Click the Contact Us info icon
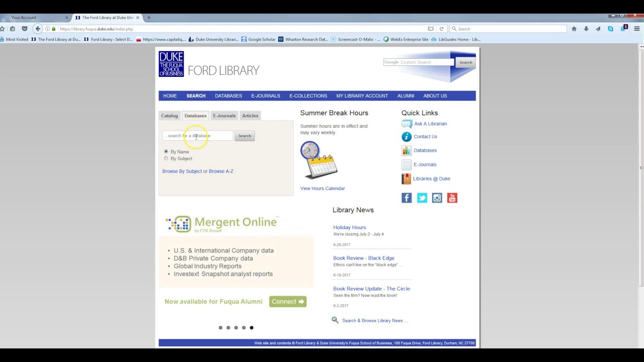 point(407,137)
